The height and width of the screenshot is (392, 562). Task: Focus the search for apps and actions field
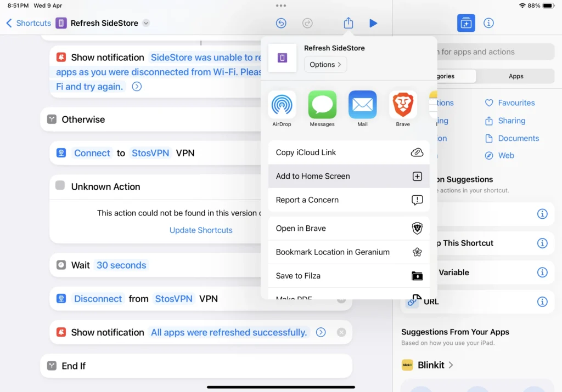(x=496, y=52)
